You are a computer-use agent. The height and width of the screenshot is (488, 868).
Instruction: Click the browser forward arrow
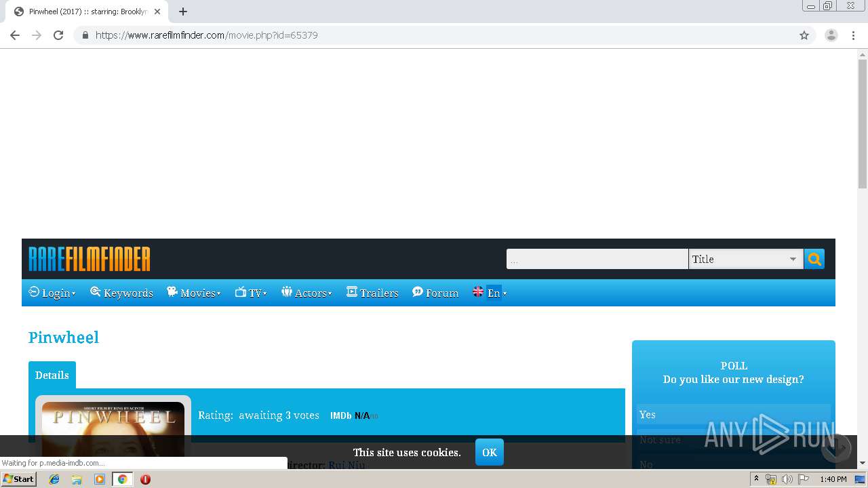click(37, 35)
